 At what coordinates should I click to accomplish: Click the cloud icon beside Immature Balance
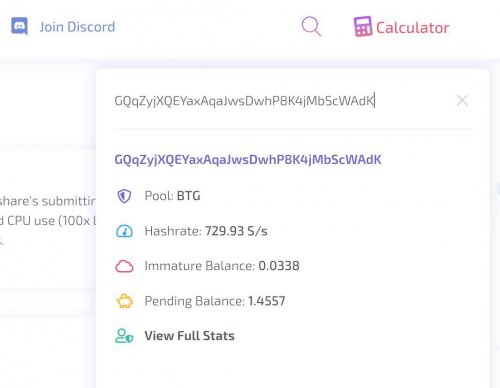click(x=124, y=266)
